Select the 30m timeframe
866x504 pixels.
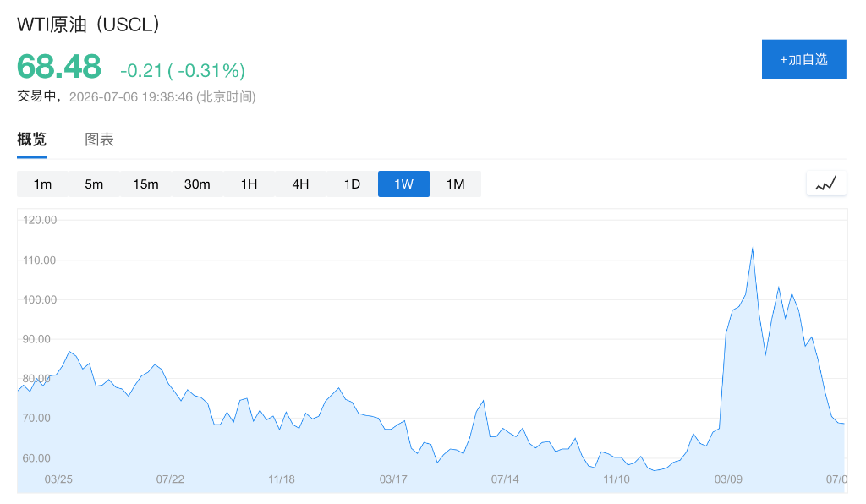[x=197, y=184]
